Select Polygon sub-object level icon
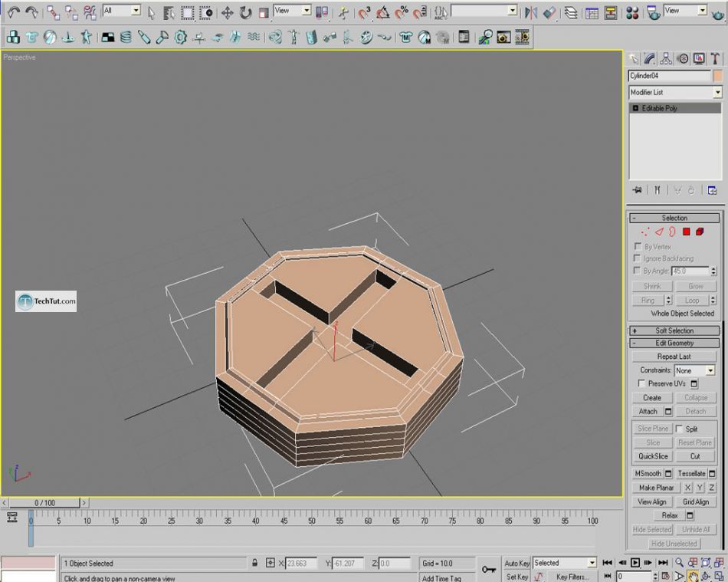This screenshot has width=728, height=582. click(686, 232)
